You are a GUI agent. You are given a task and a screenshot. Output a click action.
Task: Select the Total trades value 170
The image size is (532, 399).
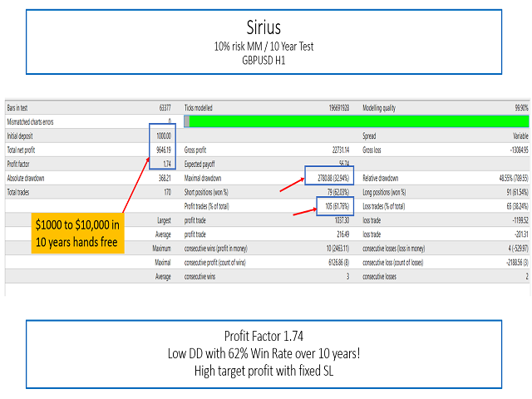[x=165, y=192]
